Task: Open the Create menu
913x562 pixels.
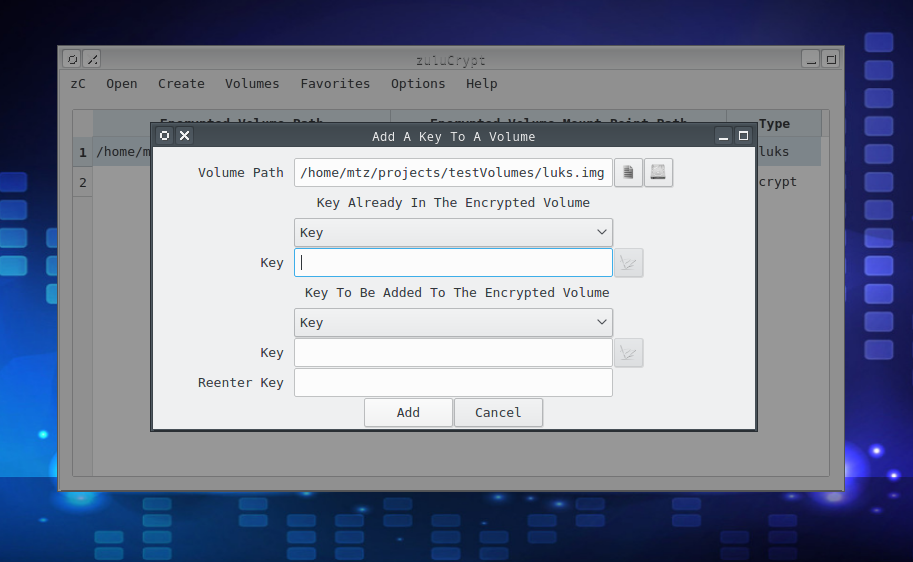Action: pyautogui.click(x=181, y=84)
